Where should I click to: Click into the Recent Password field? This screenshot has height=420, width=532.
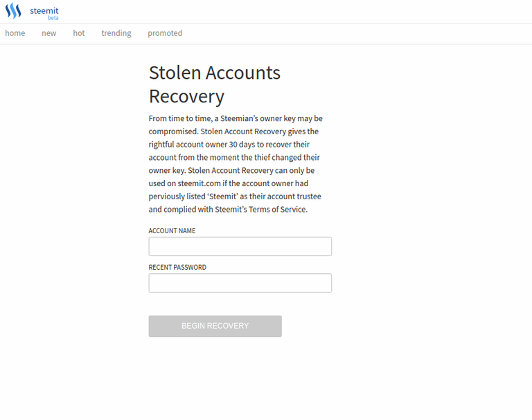[240, 283]
